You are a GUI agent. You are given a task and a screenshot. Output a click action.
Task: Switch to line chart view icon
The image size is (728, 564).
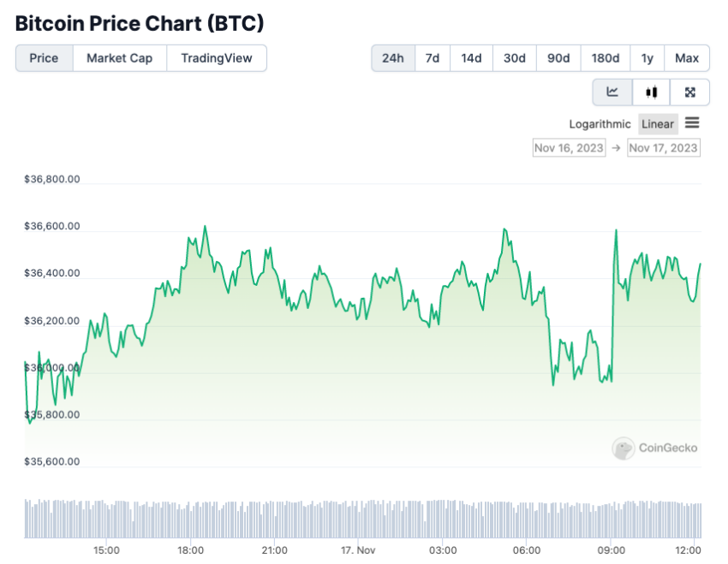point(612,92)
